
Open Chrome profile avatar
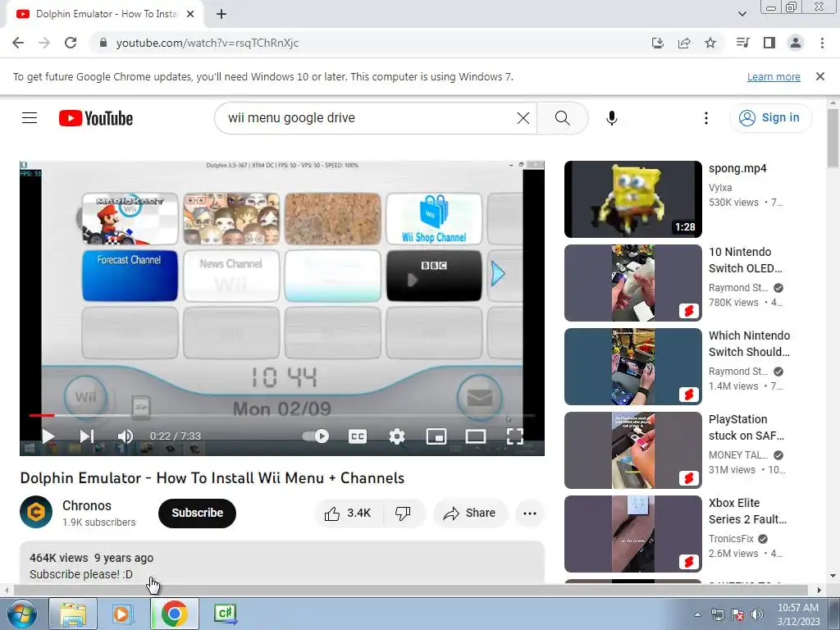click(x=796, y=43)
